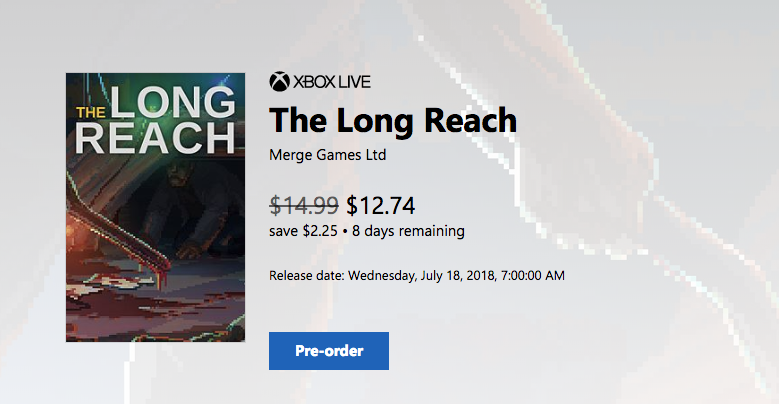
Task: Open publisher Merge Games Ltd link
Action: tap(327, 155)
